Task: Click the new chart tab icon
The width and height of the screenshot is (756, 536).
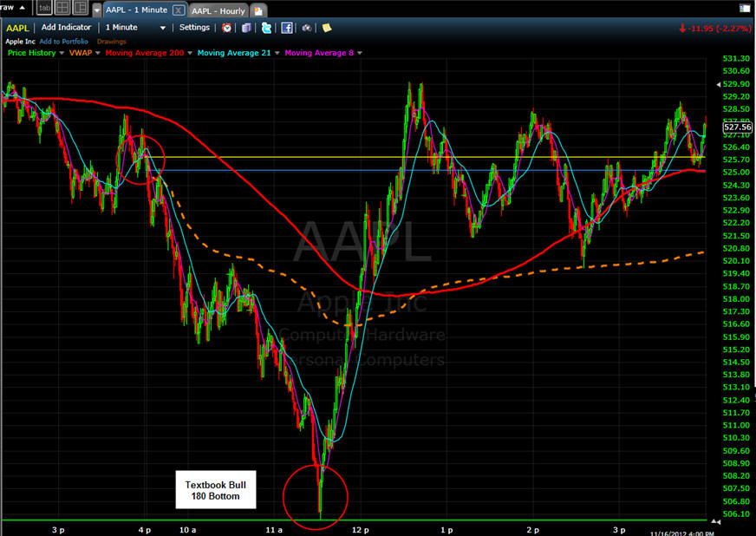Action: point(258,10)
